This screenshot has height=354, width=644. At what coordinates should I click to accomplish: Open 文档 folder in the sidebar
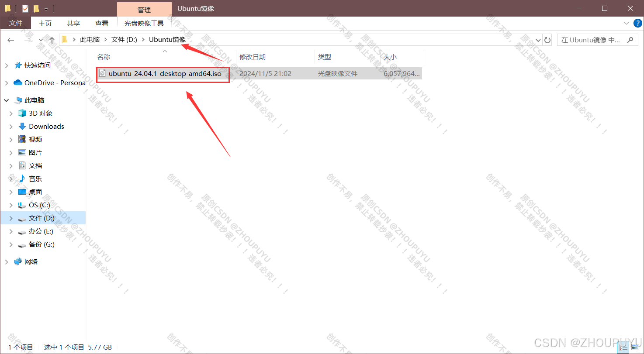pyautogui.click(x=35, y=166)
